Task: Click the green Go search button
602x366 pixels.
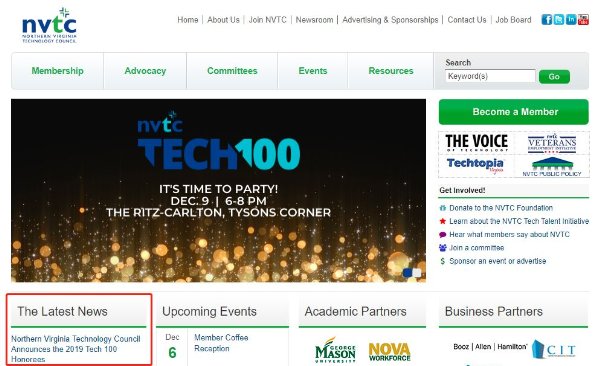Action: coord(554,76)
